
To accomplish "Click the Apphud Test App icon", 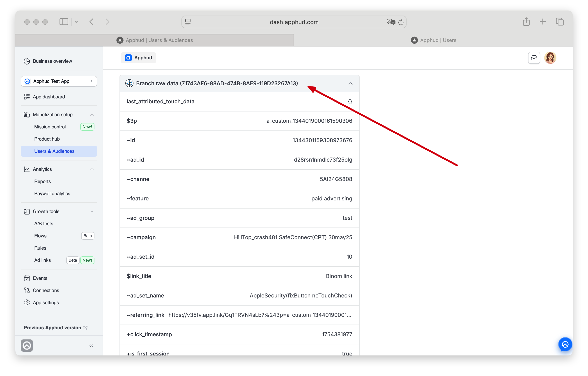I will tap(27, 81).
